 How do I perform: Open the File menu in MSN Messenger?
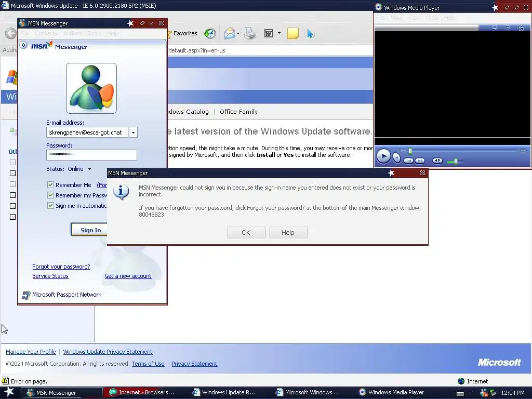click(x=24, y=33)
